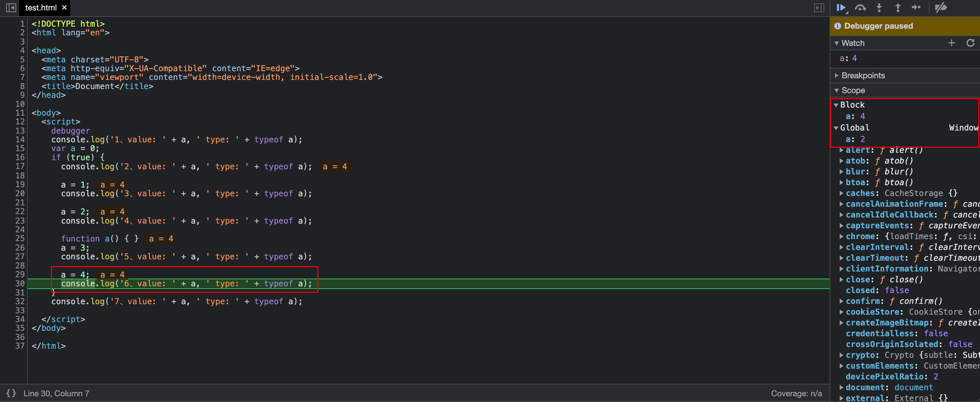Viewport: 980px width, 402px height.
Task: Expand the blur function entry
Action: [841, 172]
